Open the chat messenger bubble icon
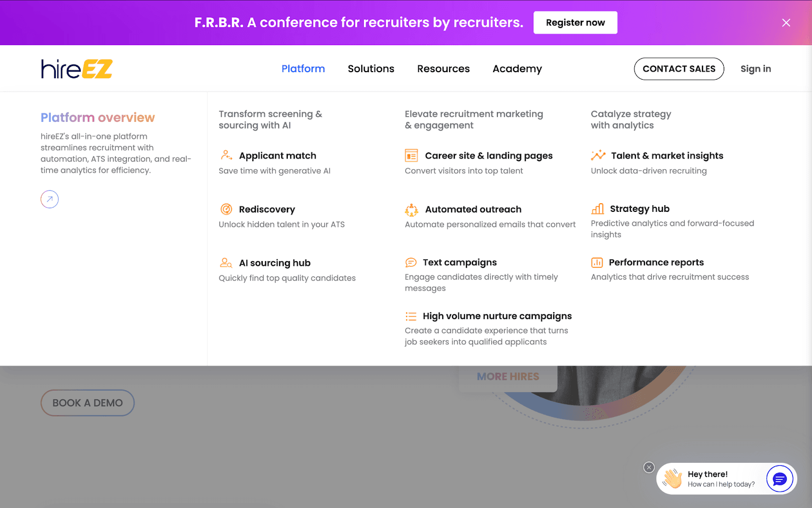Screen dimensions: 812x508 point(779,479)
